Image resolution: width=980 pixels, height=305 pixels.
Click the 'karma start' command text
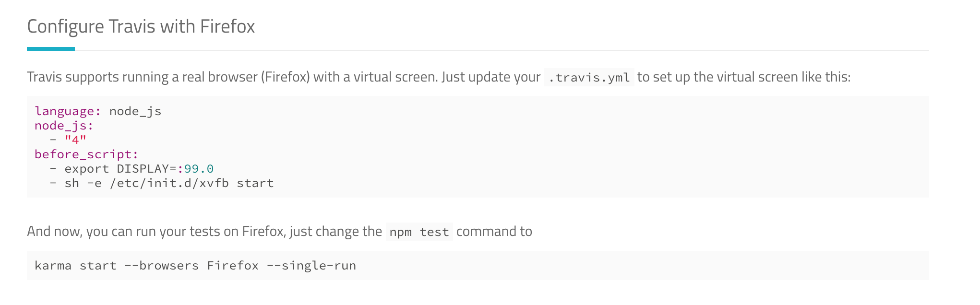(75, 266)
